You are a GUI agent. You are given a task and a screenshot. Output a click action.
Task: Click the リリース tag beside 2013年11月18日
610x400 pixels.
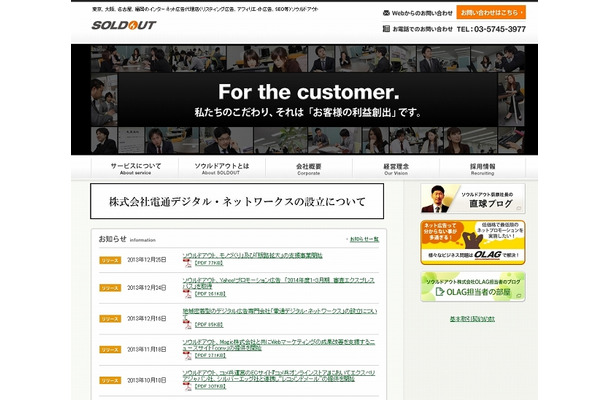(x=110, y=349)
